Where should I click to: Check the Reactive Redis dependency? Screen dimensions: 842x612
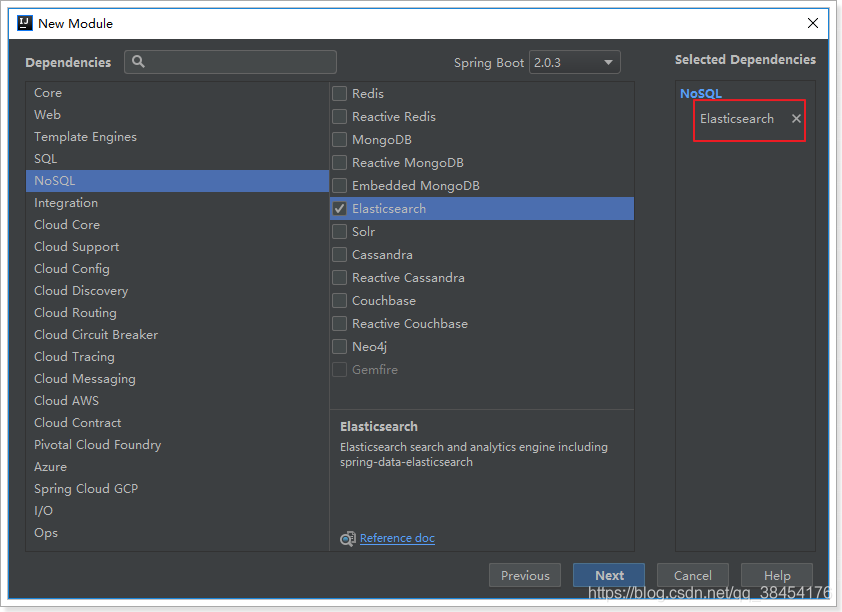[339, 116]
